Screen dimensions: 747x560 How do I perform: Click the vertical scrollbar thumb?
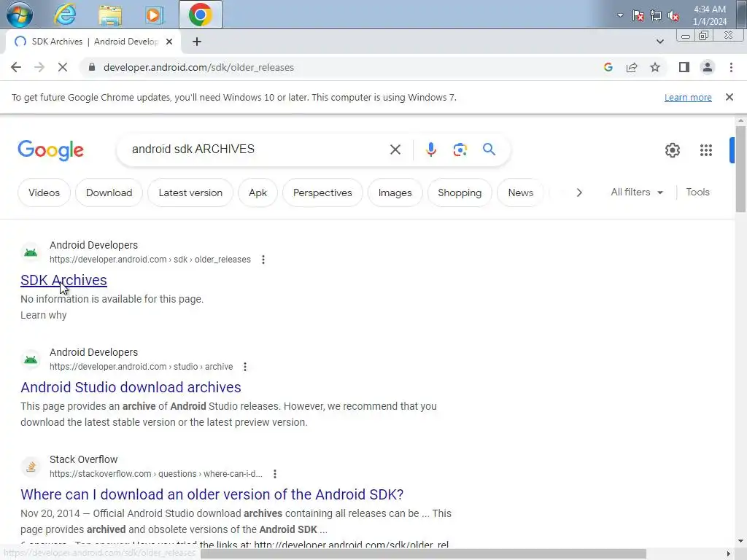point(740,169)
